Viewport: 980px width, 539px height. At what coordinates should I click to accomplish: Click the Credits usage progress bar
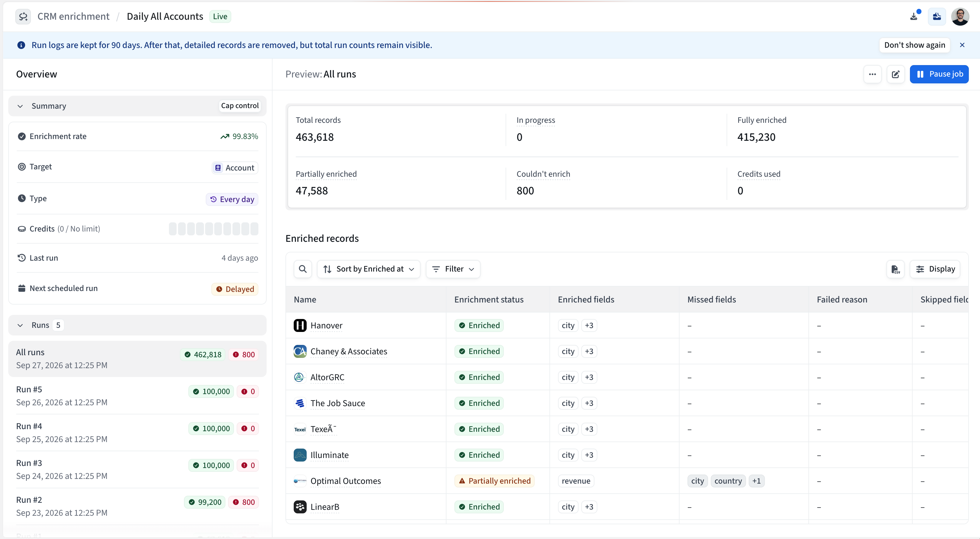pyautogui.click(x=213, y=229)
